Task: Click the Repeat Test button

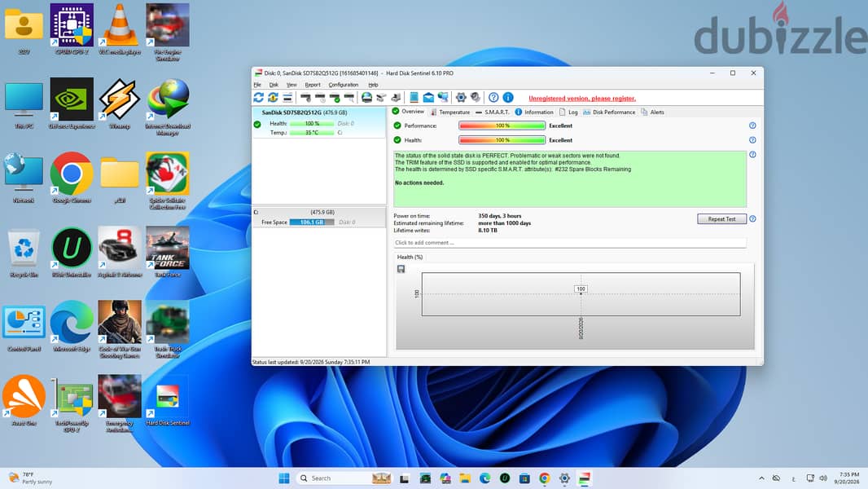Action: [x=722, y=218]
